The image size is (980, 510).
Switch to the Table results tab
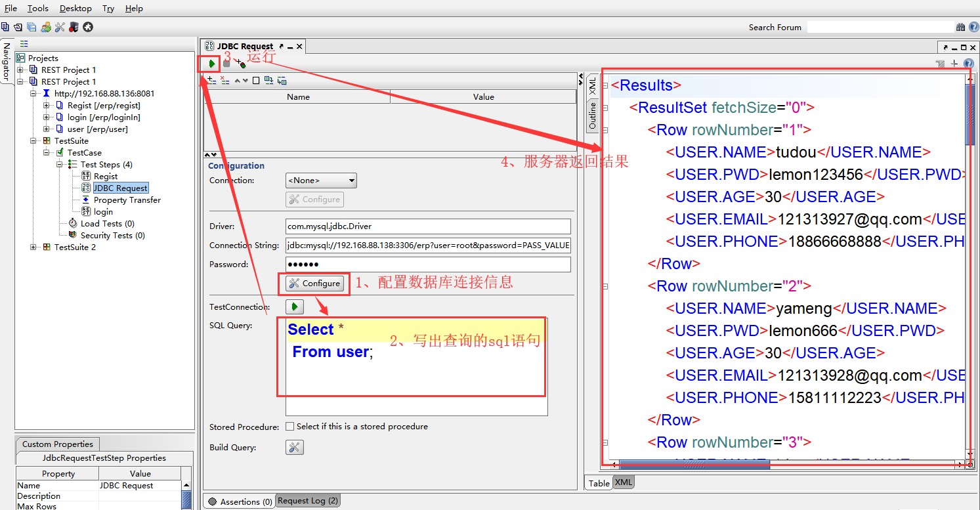pyautogui.click(x=599, y=483)
